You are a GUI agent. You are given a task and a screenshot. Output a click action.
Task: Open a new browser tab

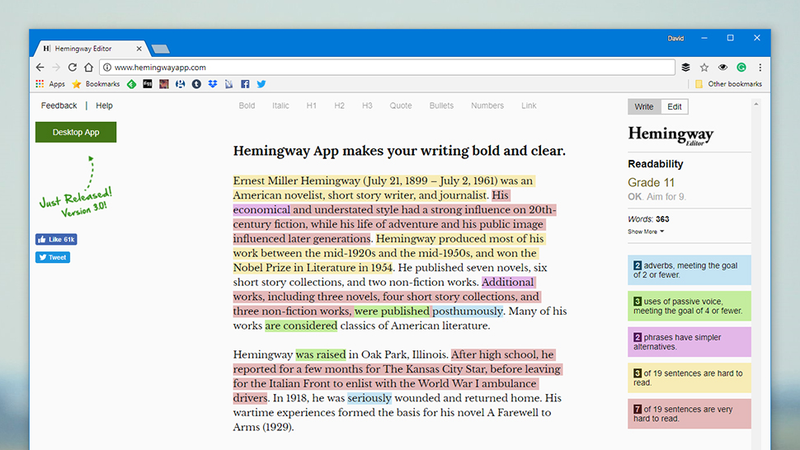coord(160,49)
